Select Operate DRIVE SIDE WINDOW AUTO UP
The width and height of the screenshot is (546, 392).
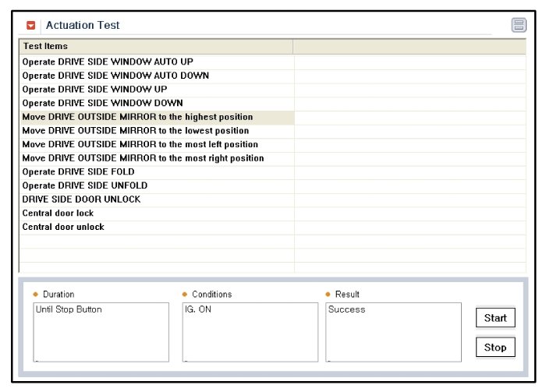[108, 62]
